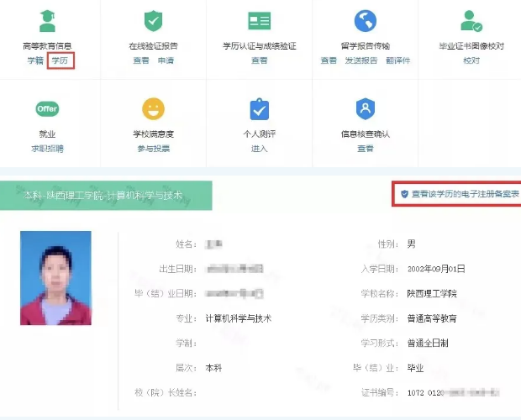Click the 留学报告传输 heading text

(x=366, y=46)
